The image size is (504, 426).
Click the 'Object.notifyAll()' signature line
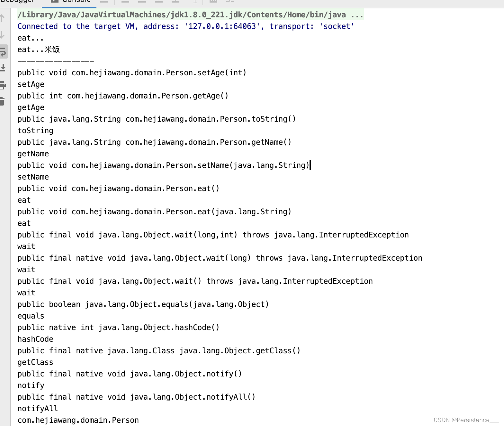pos(136,397)
